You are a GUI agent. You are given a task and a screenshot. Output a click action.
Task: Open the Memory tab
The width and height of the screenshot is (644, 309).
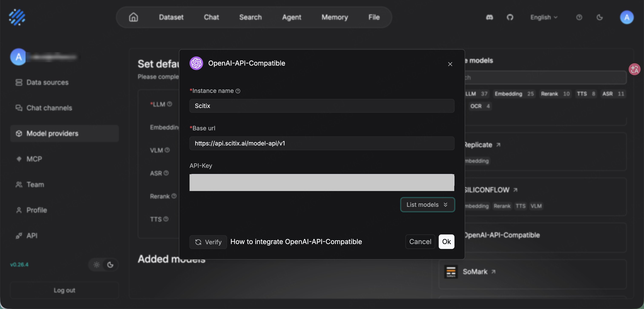pyautogui.click(x=335, y=17)
